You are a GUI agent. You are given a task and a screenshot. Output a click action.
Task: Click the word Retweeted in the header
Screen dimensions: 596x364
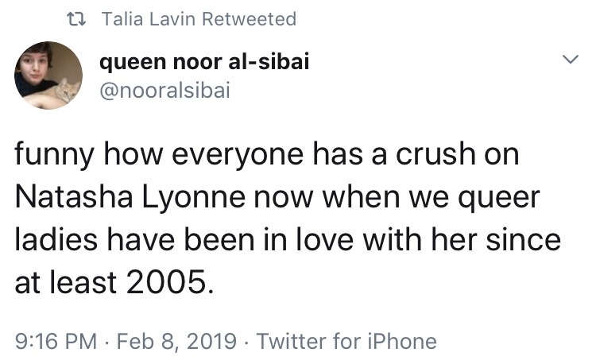250,18
